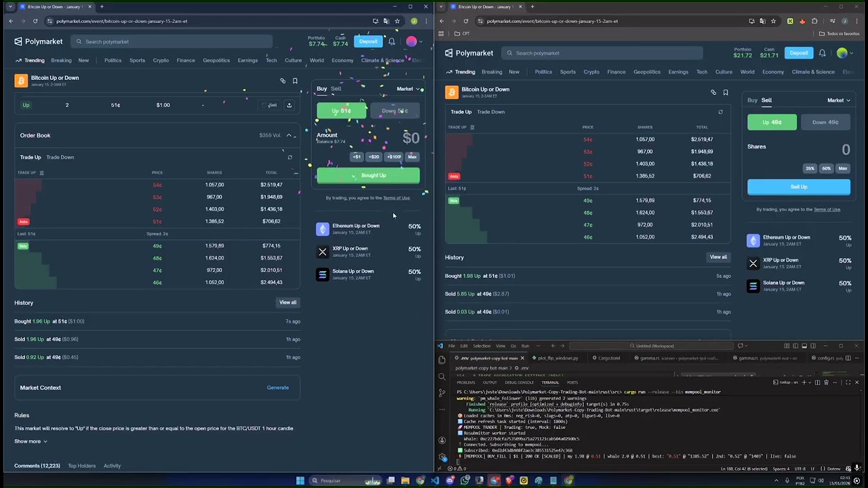Viewport: 868px width, 488px height.
Task: Expand rules with Show more
Action: (31, 441)
